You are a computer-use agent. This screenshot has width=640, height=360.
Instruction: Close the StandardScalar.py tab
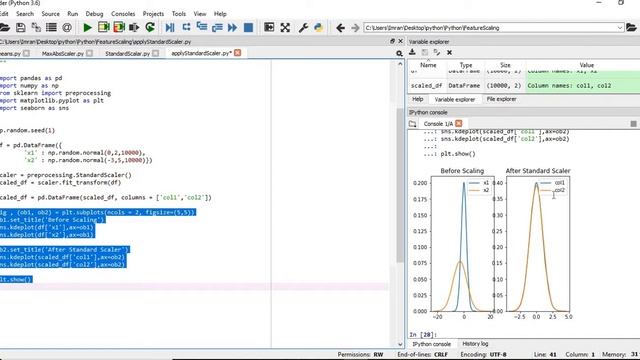coord(155,53)
